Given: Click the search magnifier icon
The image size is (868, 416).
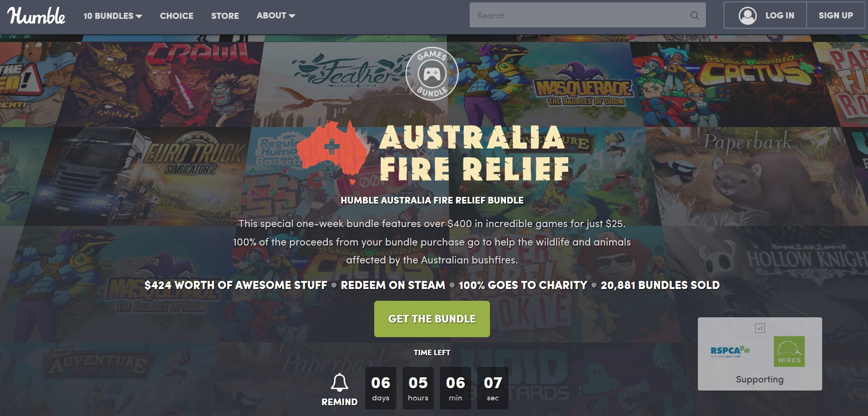Looking at the screenshot, I should click(x=694, y=15).
